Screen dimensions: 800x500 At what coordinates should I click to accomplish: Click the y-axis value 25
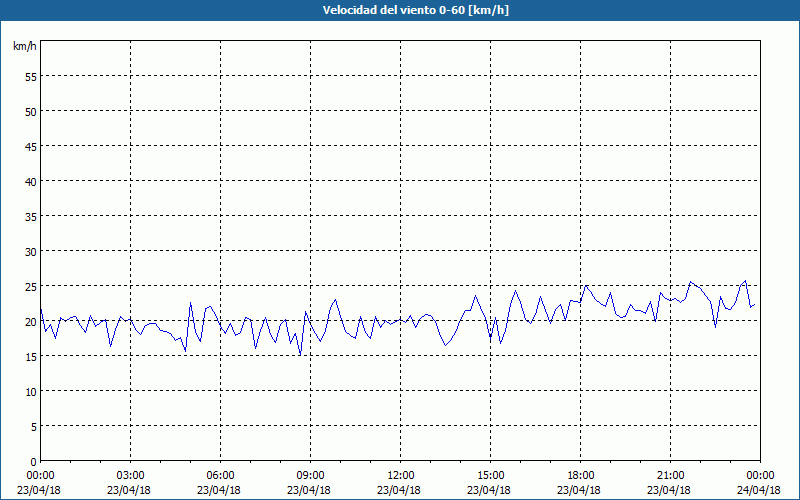click(31, 287)
